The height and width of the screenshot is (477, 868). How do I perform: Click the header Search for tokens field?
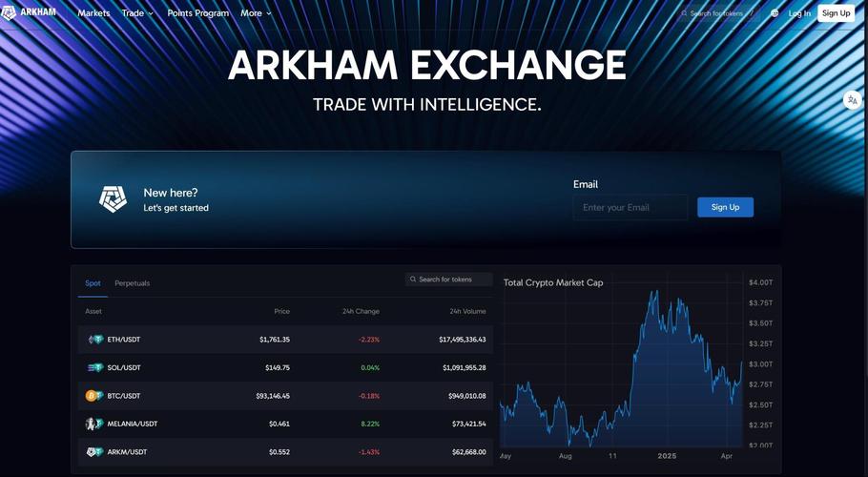[717, 13]
